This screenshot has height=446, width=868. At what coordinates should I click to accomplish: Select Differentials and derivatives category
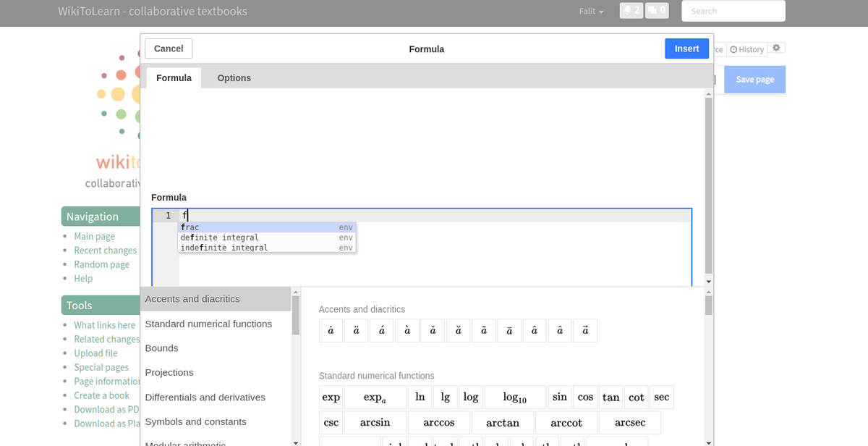click(x=205, y=397)
